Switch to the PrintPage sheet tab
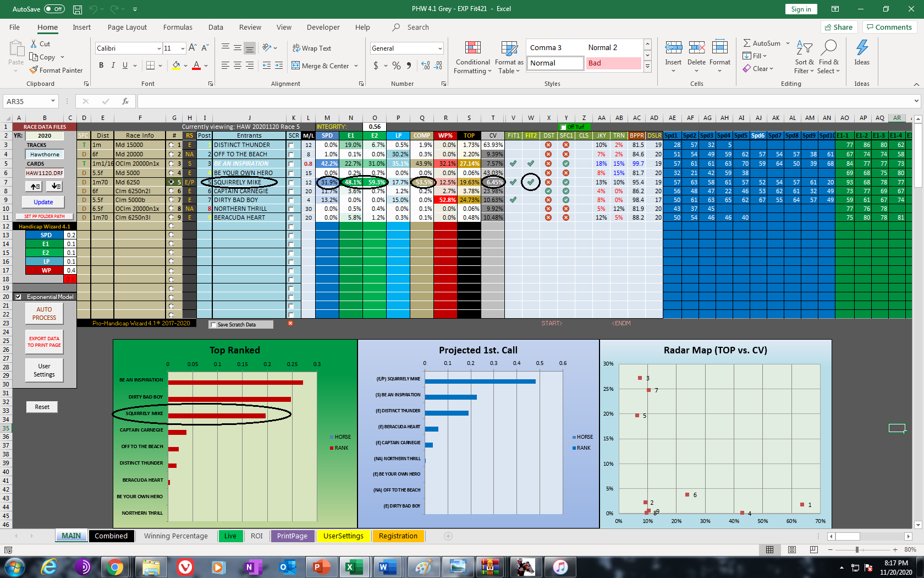This screenshot has height=578, width=924. point(292,536)
